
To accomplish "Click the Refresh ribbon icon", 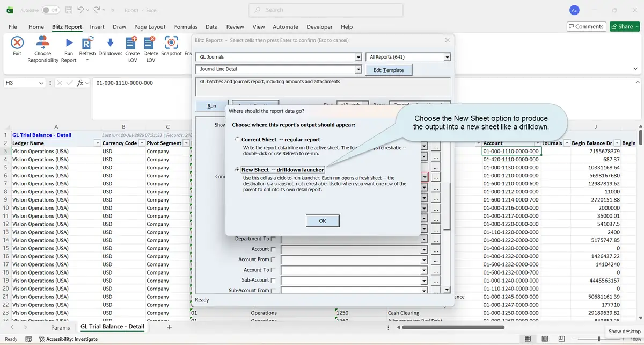I will click(x=87, y=44).
